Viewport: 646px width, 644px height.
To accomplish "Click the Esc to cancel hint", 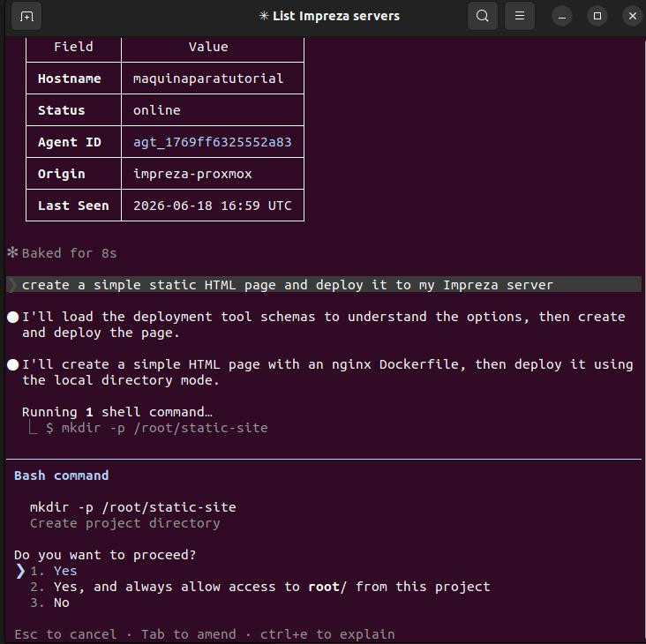I will point(65,634).
